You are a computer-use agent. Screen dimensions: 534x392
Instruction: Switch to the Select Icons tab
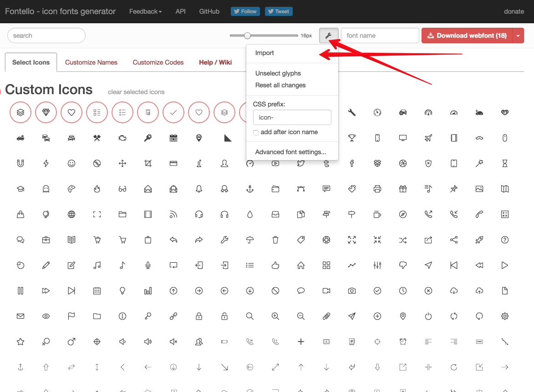[31, 62]
